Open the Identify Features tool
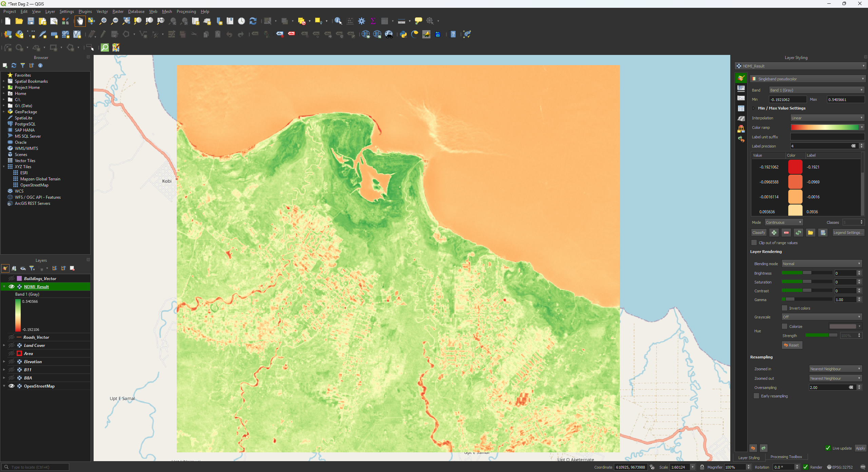The image size is (868, 472). pyautogui.click(x=338, y=21)
